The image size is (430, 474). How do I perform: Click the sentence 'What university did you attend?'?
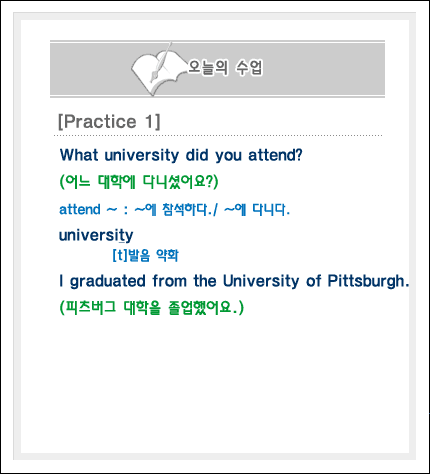(x=181, y=155)
